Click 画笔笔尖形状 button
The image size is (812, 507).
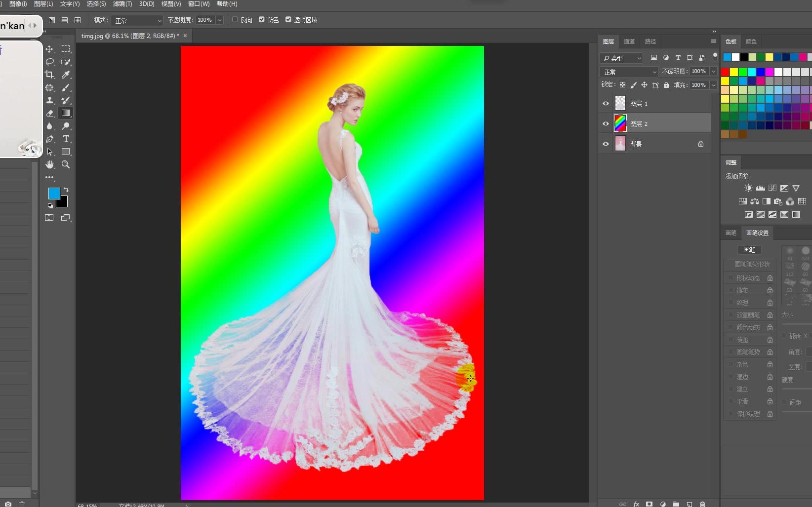752,264
